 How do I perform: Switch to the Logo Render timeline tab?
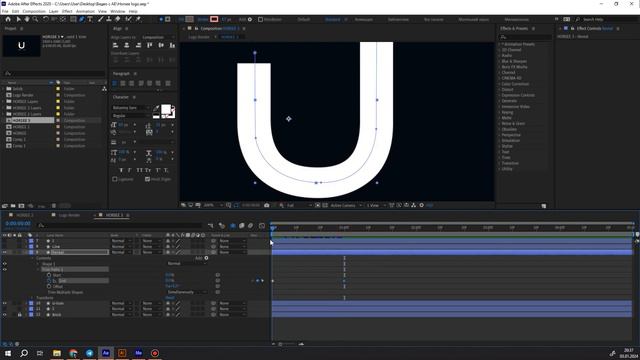point(69,215)
